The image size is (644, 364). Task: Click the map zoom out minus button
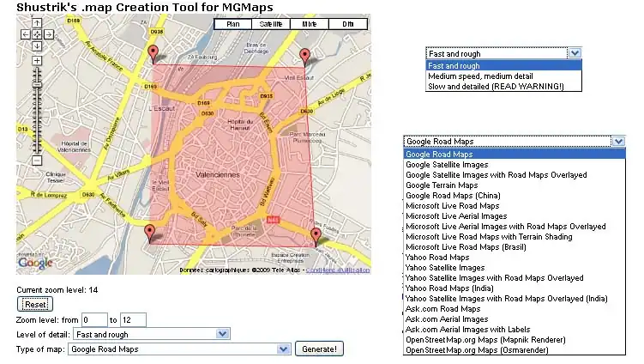(37, 161)
